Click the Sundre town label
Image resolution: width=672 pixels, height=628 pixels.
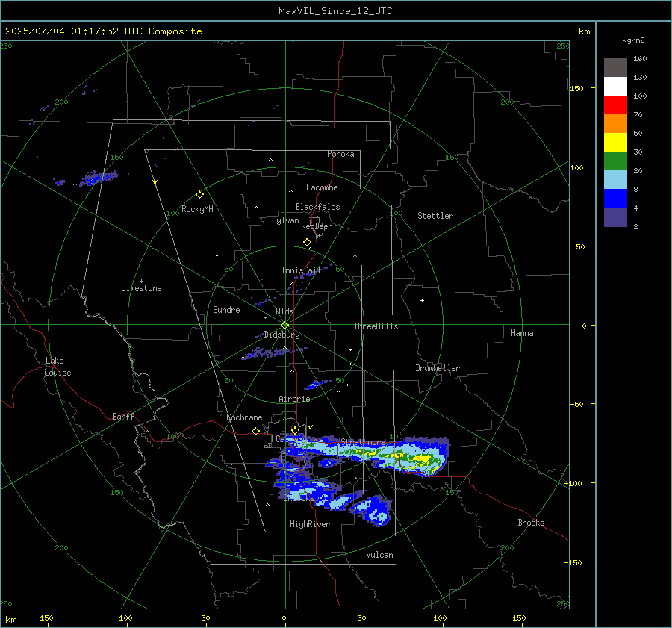pos(226,309)
